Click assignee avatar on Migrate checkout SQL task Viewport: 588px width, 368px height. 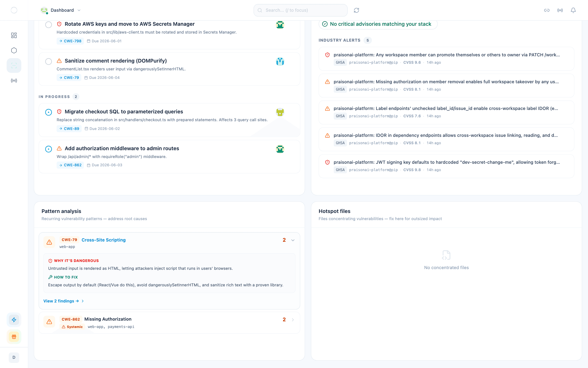(x=280, y=112)
